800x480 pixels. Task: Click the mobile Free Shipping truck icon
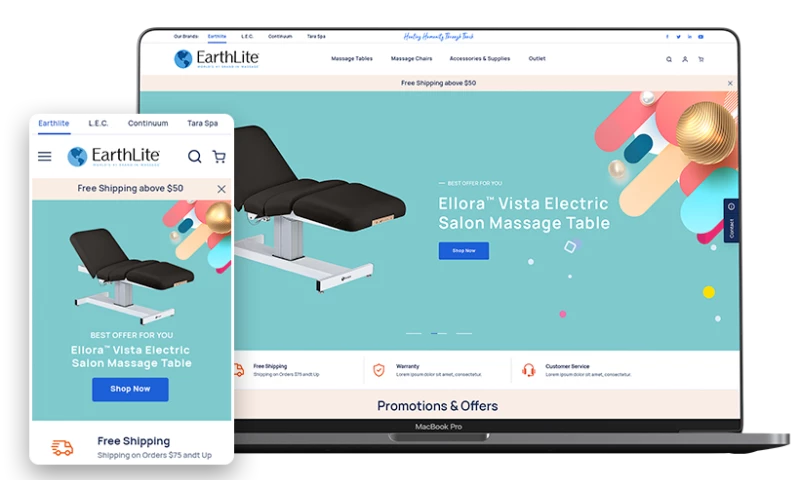pos(62,448)
